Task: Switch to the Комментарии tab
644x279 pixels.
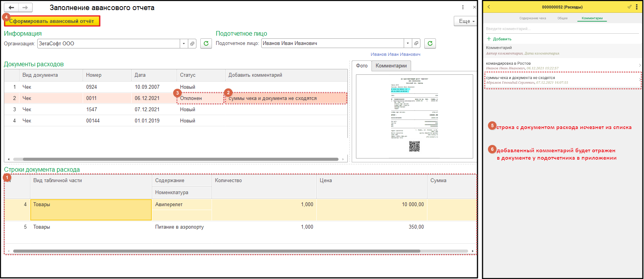Action: pos(391,66)
